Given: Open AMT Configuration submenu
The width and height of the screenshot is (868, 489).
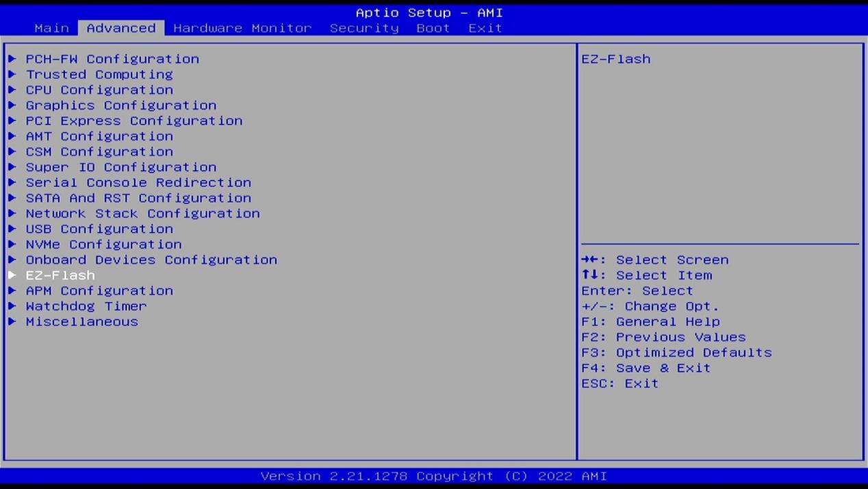Looking at the screenshot, I should pos(99,136).
